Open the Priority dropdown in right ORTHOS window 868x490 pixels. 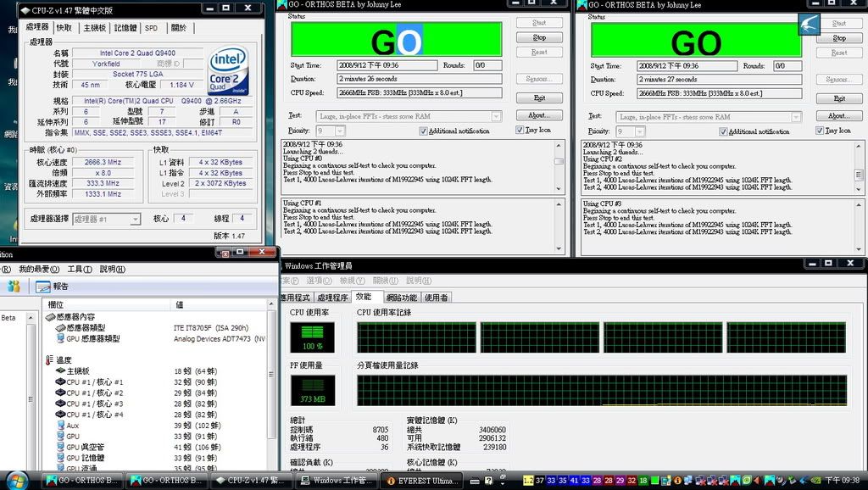639,131
